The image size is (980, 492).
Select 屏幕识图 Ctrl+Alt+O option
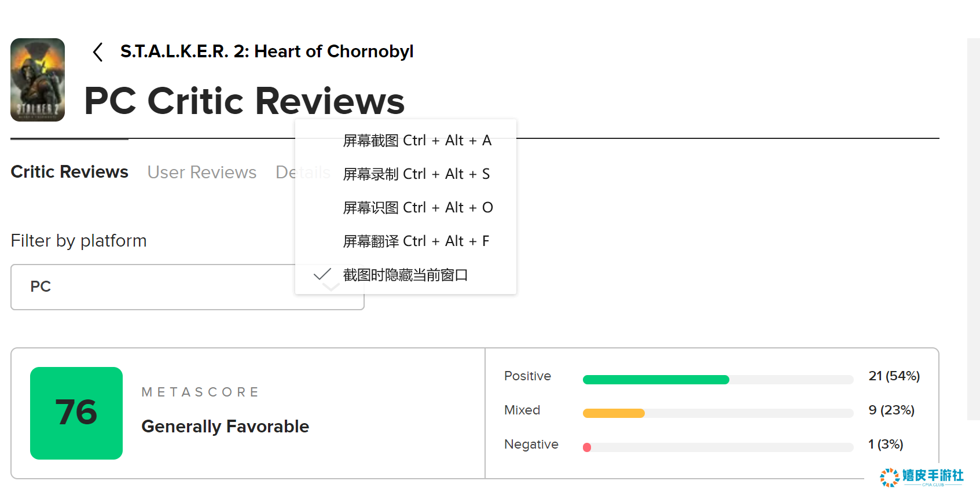click(417, 208)
